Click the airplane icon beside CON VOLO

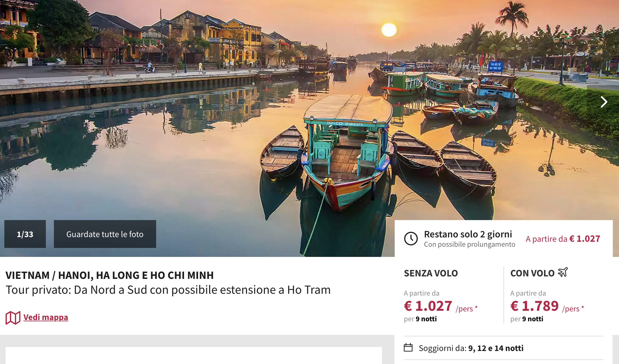(563, 272)
